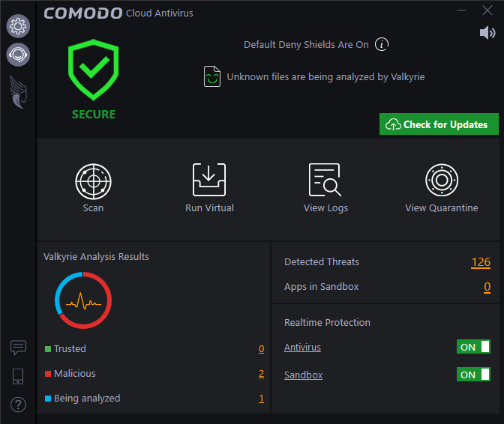Open View Quarantine

[x=442, y=180]
